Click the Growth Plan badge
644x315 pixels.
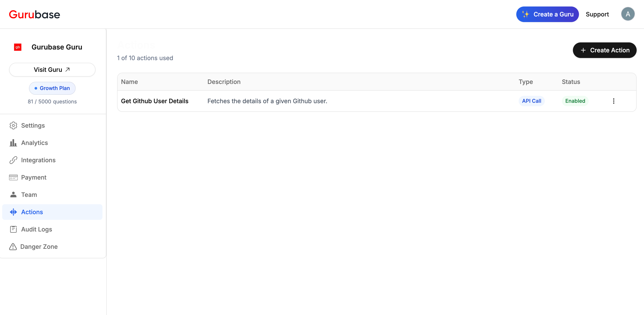(x=52, y=88)
